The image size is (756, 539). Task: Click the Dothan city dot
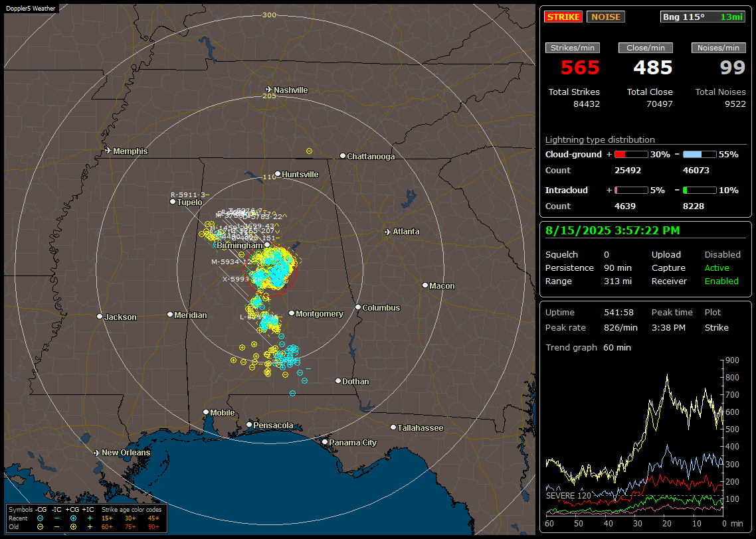click(338, 381)
